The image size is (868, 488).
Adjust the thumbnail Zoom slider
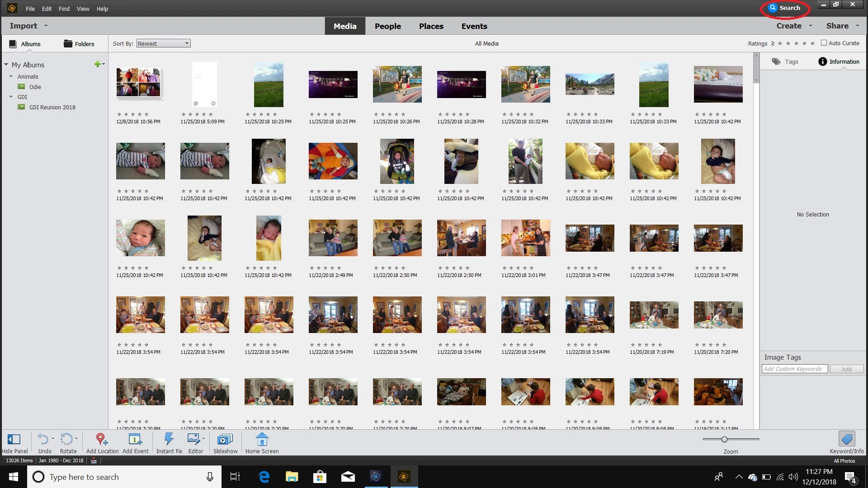pos(724,439)
